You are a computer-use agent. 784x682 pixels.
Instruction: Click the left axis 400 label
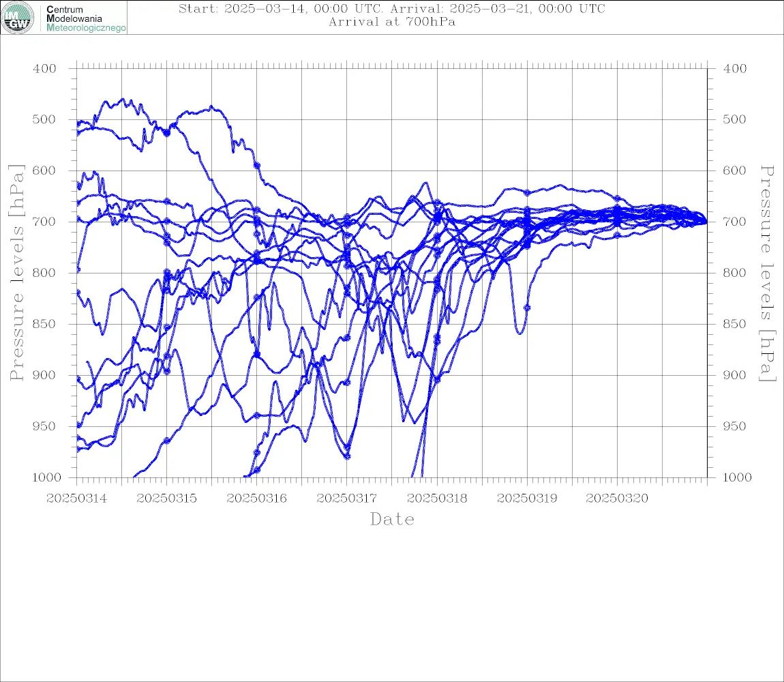pyautogui.click(x=44, y=69)
